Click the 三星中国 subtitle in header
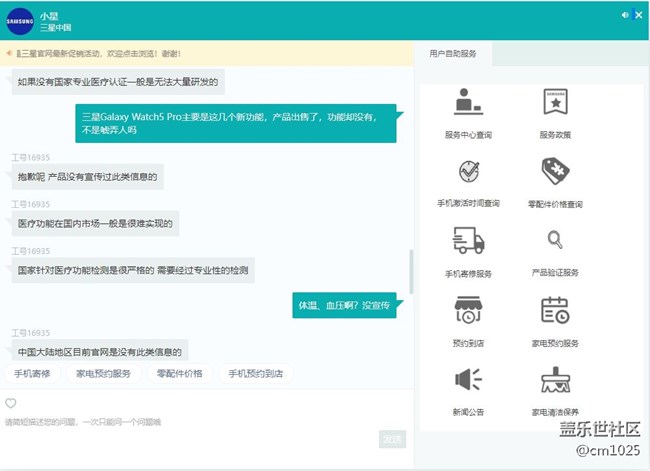 (x=56, y=28)
